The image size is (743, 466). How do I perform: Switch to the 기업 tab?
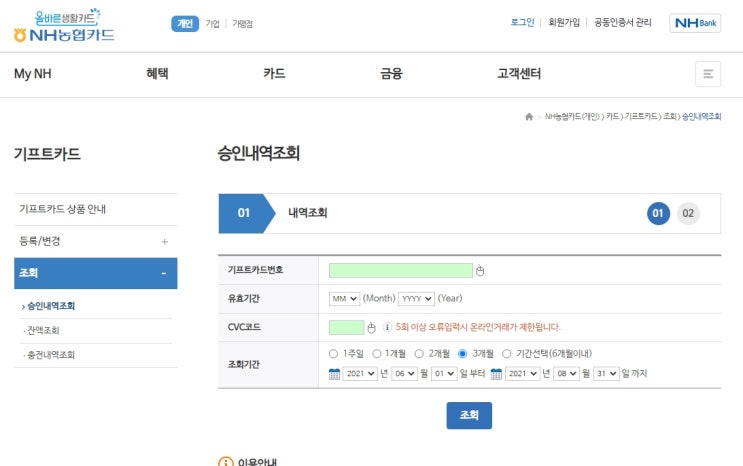212,24
